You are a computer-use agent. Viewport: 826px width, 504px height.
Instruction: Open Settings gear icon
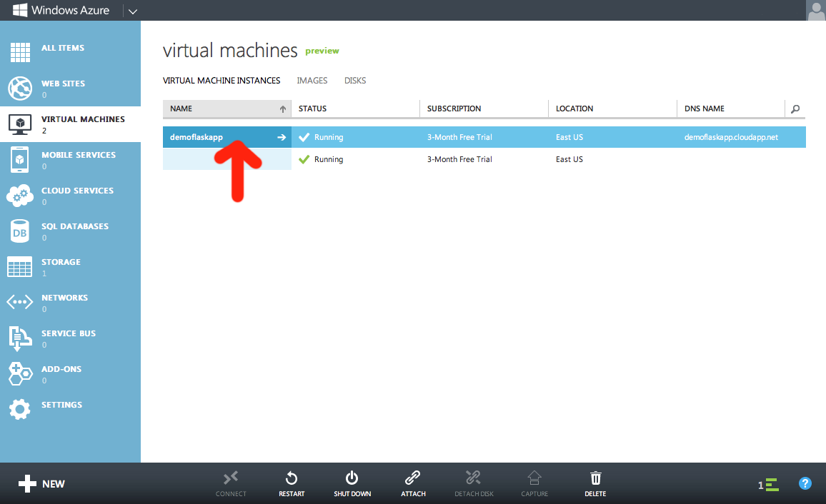pos(20,409)
